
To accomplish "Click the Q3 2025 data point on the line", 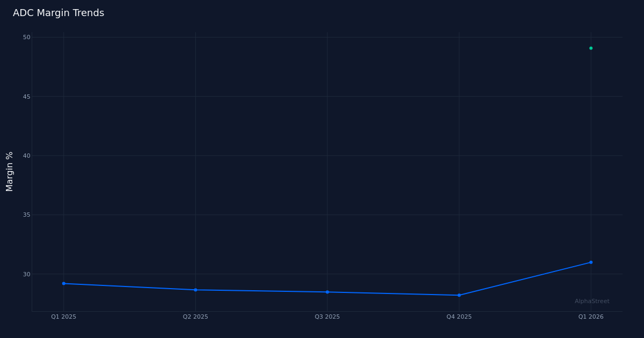I will [327, 292].
